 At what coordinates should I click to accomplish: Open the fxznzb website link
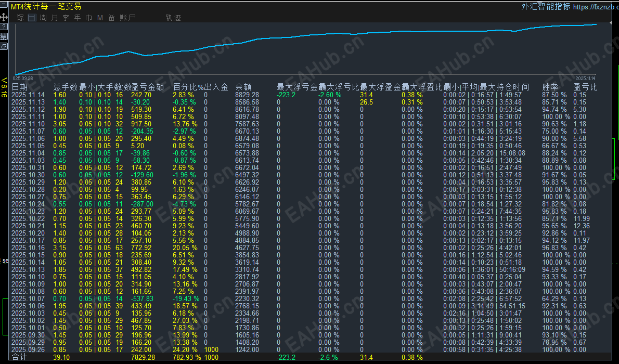[596, 7]
